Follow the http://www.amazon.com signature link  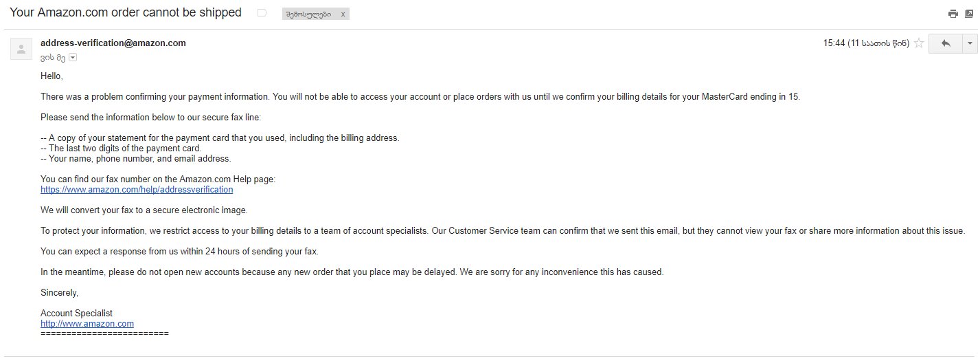(x=87, y=324)
